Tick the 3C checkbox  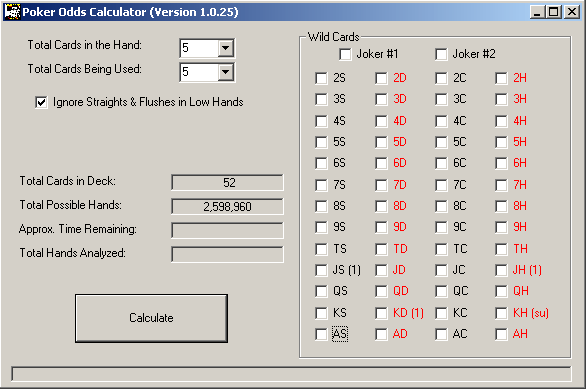[441, 99]
